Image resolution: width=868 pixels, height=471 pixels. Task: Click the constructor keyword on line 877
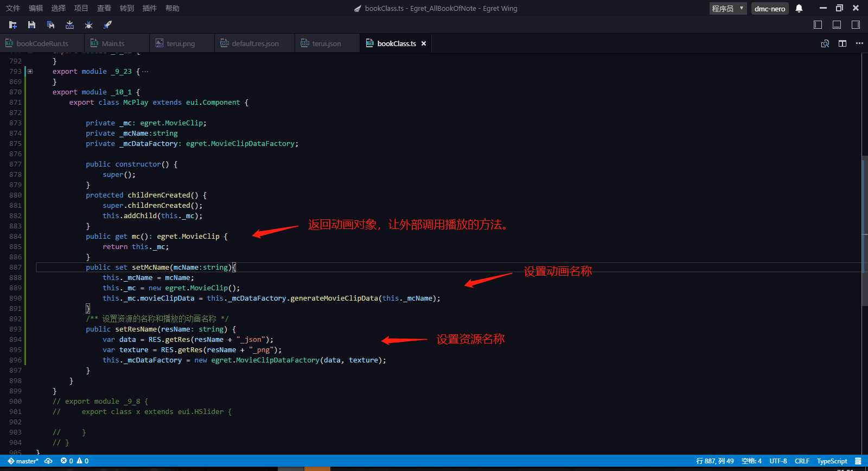pos(138,164)
